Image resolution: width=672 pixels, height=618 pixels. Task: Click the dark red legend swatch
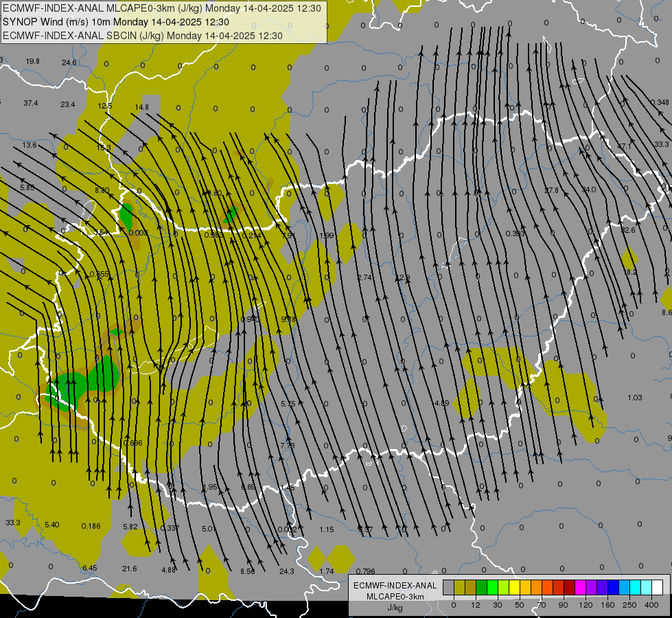click(570, 587)
